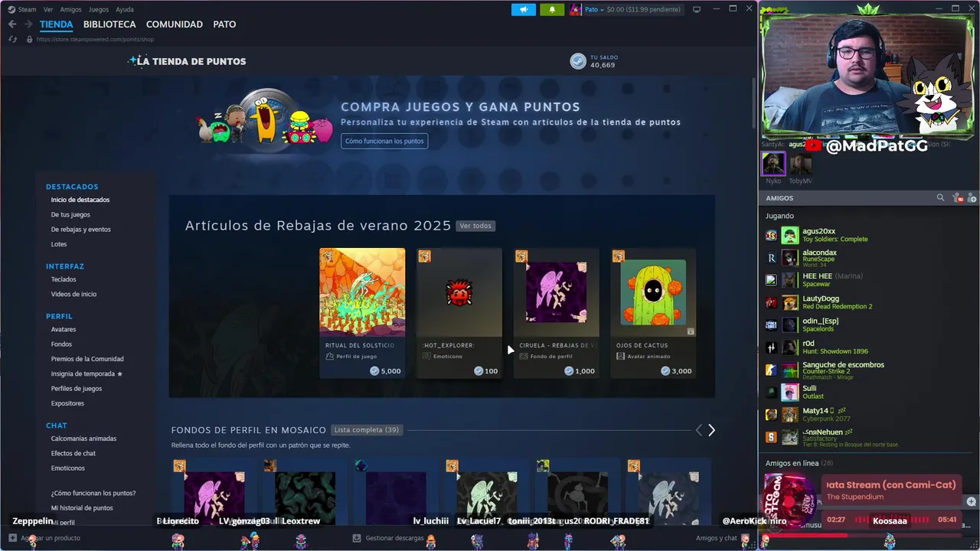This screenshot has width=980, height=551.
Task: Select 'Teclados' under Interfaz
Action: pyautogui.click(x=64, y=279)
